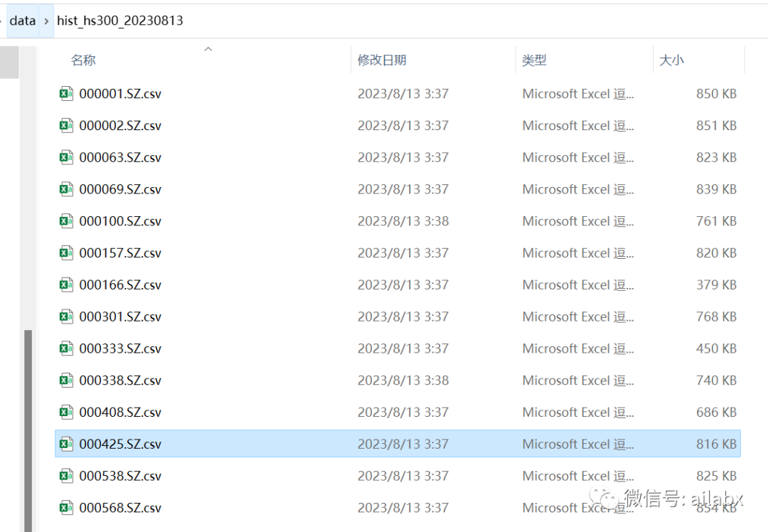The width and height of the screenshot is (768, 532).
Task: Select file name 000338.SZ.csv
Action: tap(120, 380)
